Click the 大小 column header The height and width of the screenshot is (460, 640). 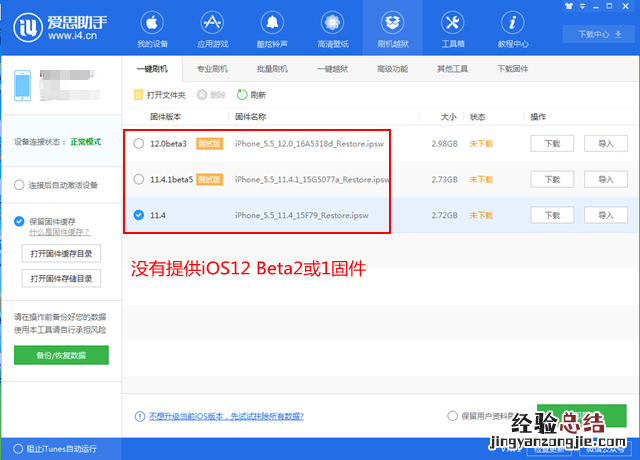click(x=449, y=117)
